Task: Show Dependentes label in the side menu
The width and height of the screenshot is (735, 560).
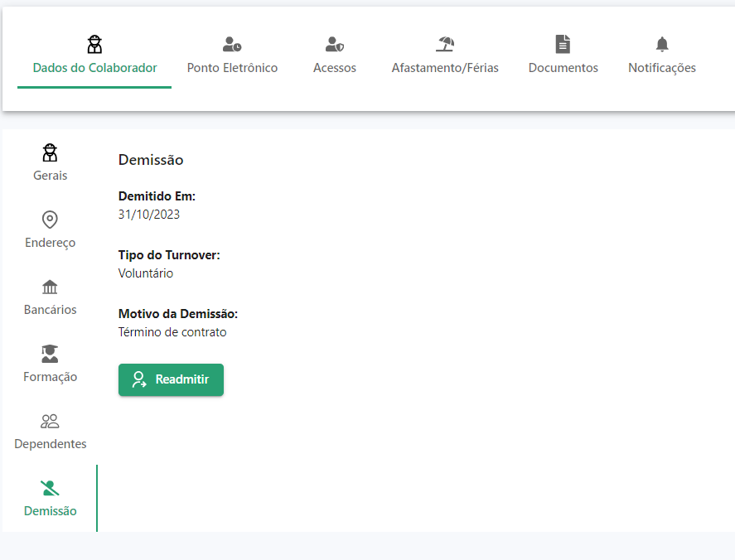Action: pyautogui.click(x=51, y=444)
